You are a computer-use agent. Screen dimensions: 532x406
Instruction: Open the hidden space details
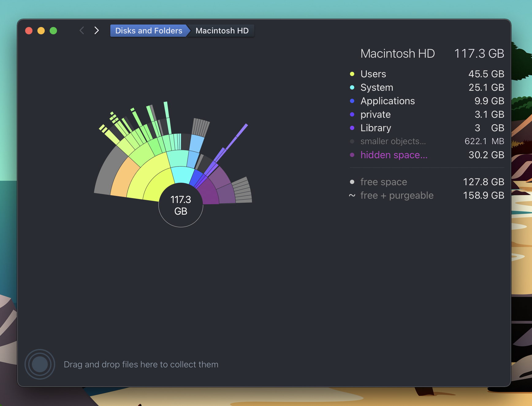[x=394, y=155]
